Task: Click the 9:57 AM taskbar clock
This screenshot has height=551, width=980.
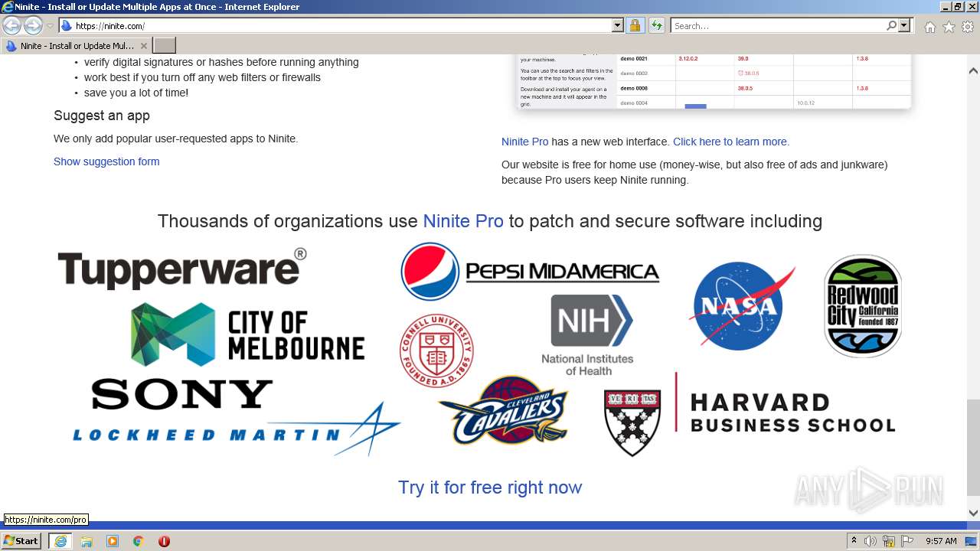Action: [941, 541]
